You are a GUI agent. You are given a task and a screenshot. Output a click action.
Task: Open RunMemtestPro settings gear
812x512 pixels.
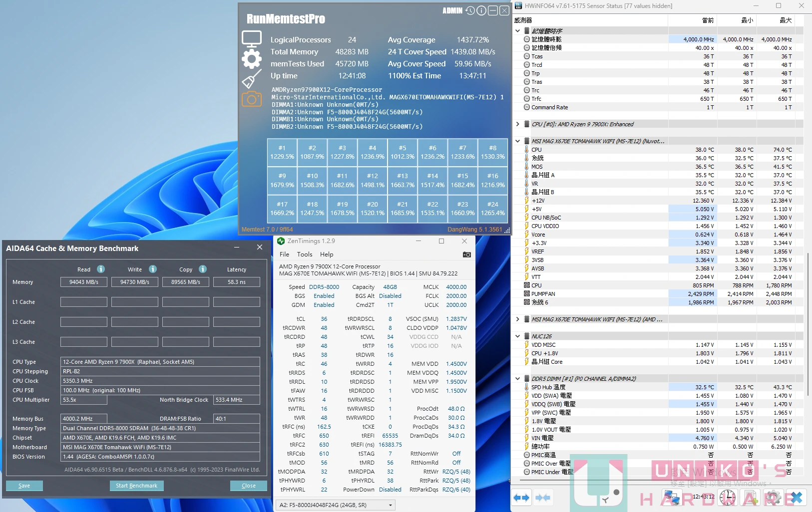(252, 59)
